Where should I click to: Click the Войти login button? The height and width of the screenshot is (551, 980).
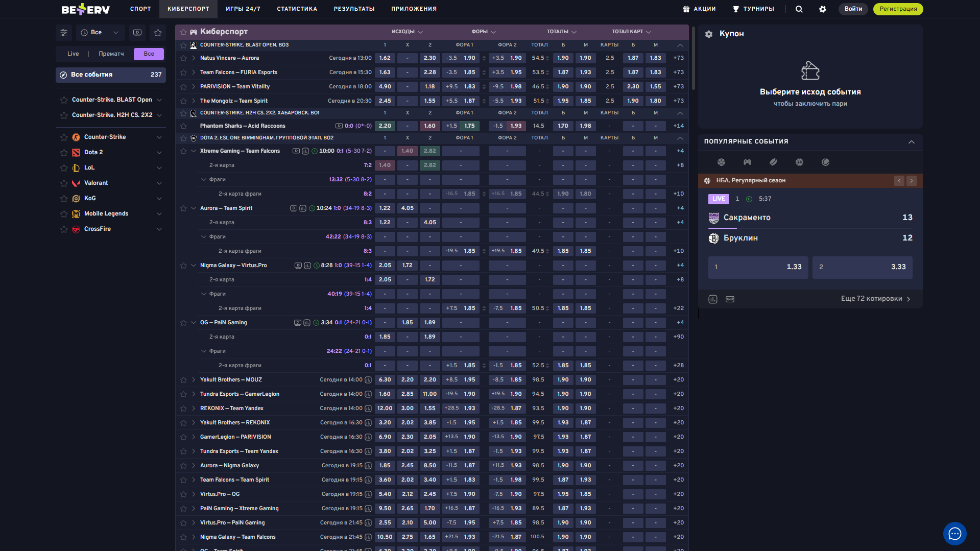click(853, 9)
